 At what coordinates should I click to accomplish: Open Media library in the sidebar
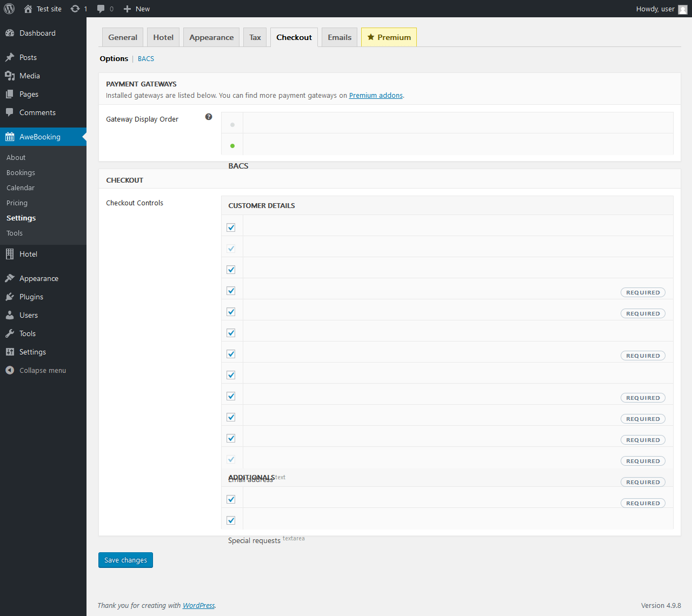30,76
